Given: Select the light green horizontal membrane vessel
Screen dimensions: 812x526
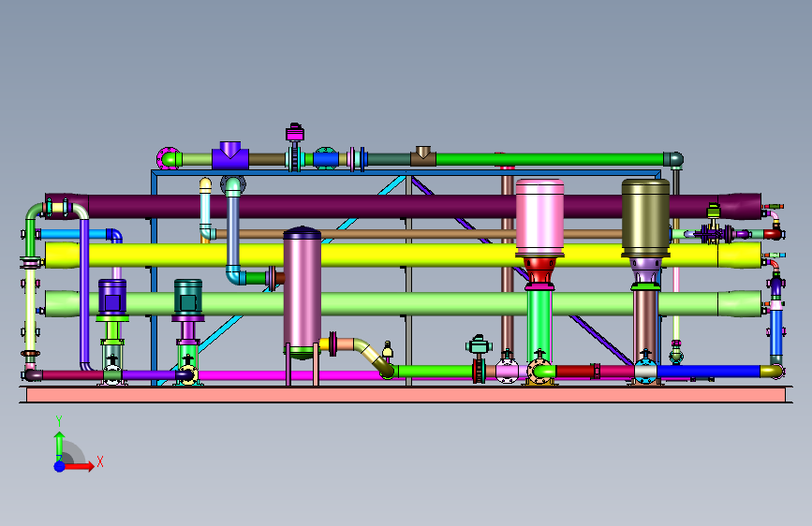Looking at the screenshot, I should pyautogui.click(x=404, y=304).
